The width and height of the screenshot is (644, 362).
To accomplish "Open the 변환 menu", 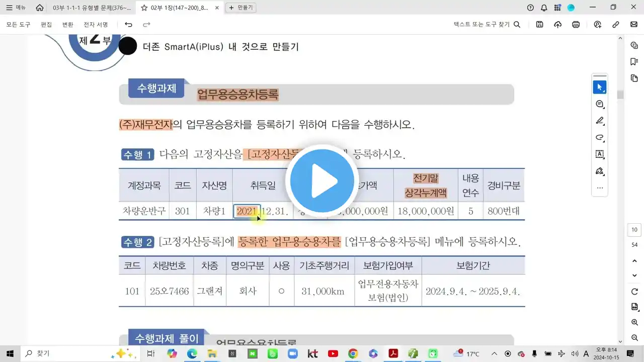I will pos(67,24).
